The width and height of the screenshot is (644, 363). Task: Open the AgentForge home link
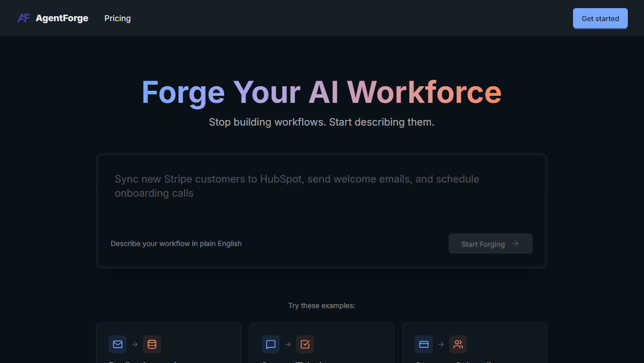(53, 18)
